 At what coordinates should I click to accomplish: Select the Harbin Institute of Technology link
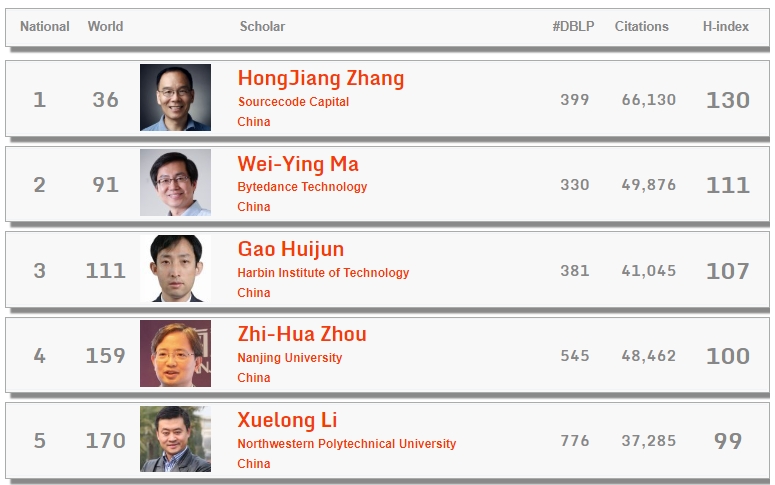click(323, 273)
